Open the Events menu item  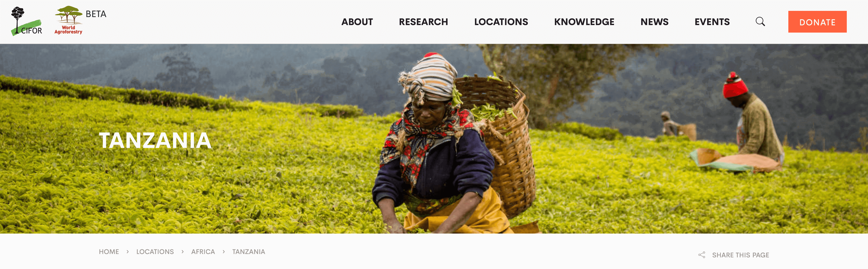712,22
